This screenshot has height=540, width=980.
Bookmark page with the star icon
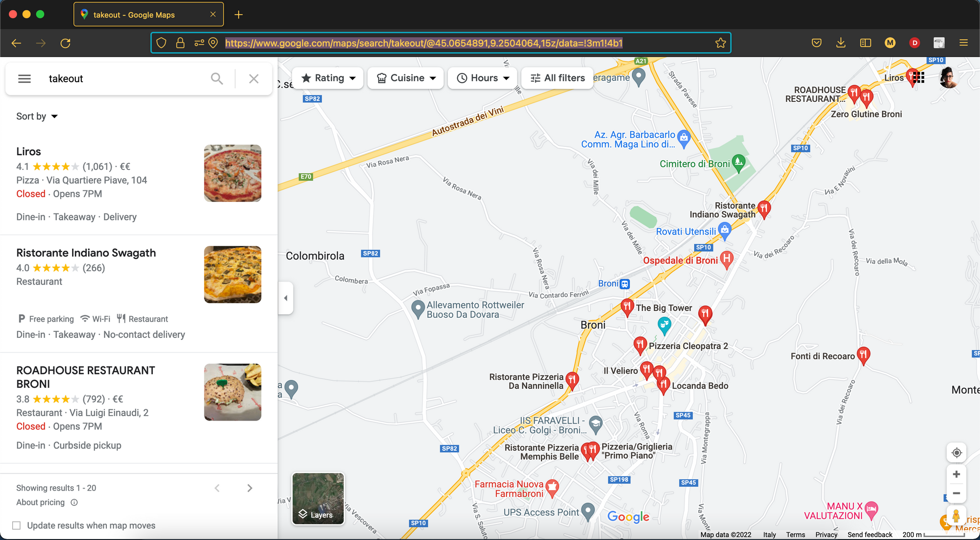click(720, 43)
